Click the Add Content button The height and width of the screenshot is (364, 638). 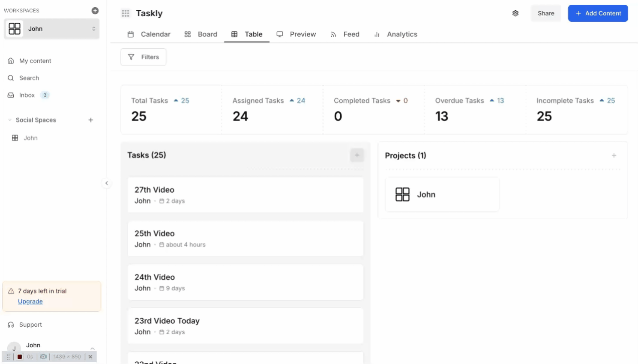coord(598,13)
